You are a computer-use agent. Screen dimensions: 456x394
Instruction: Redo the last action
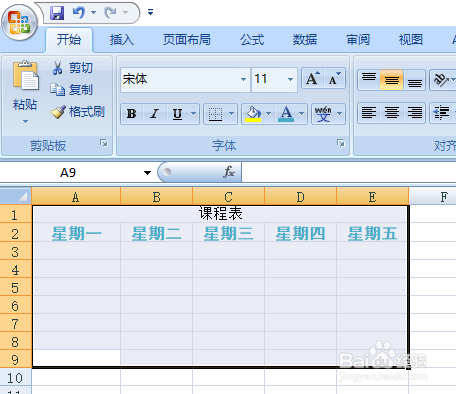(x=110, y=13)
